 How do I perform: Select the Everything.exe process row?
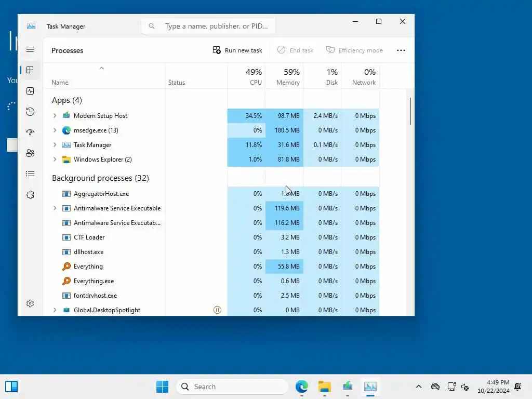pyautogui.click(x=212, y=281)
